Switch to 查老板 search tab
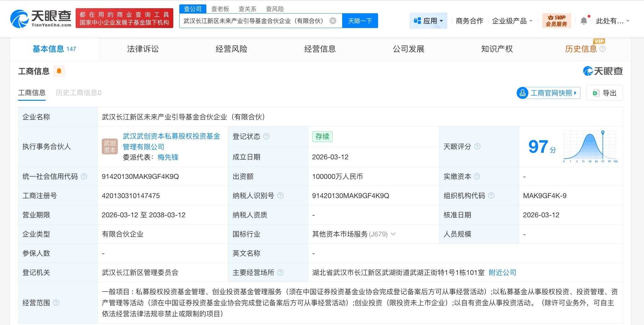Image resolution: width=644 pixels, height=325 pixels. point(220,9)
